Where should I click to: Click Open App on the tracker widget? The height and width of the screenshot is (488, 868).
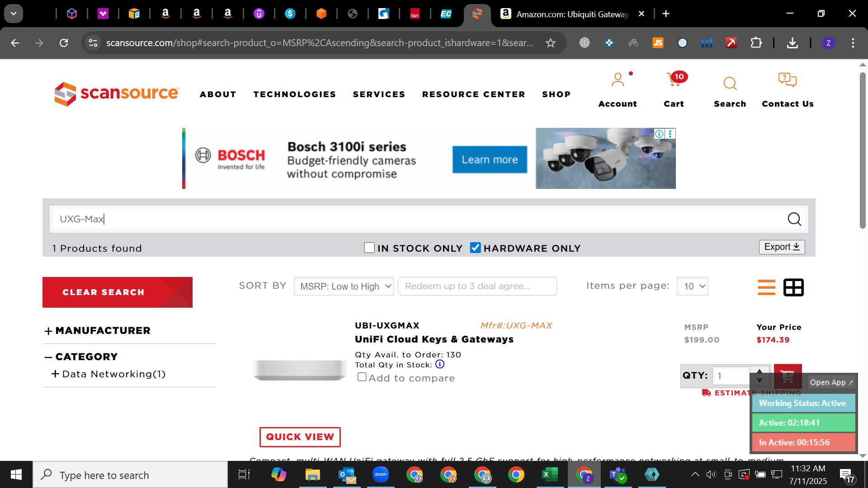[831, 382]
